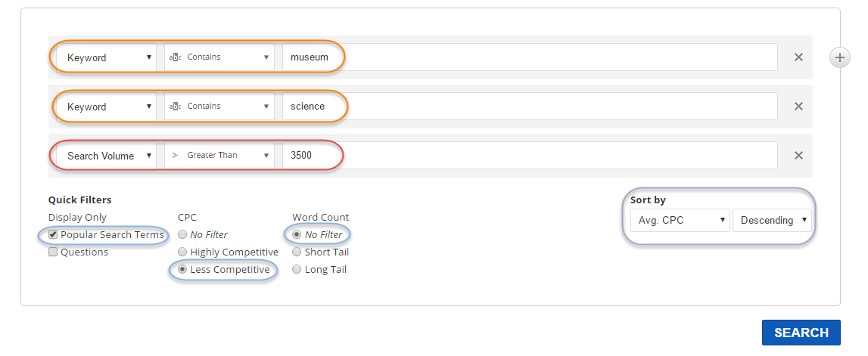Remove the Search Volume filter row
This screenshot has height=356, width=868.
tap(798, 156)
